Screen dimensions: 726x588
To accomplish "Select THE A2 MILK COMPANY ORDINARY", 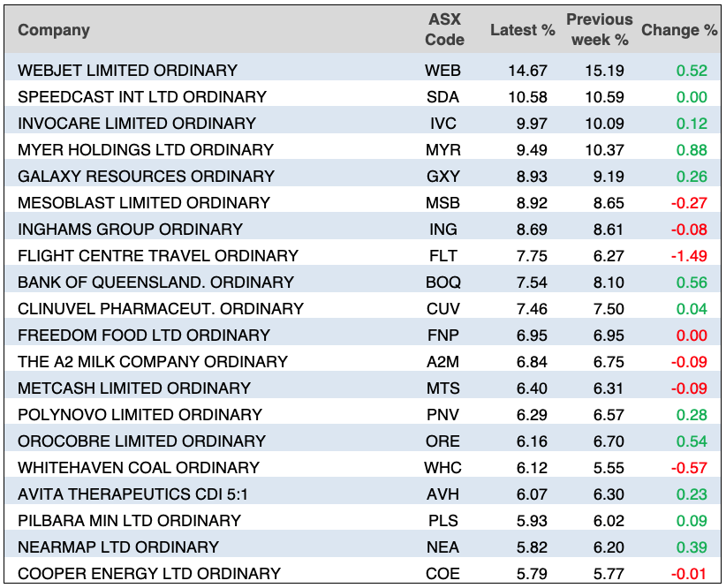I will 153,362.
